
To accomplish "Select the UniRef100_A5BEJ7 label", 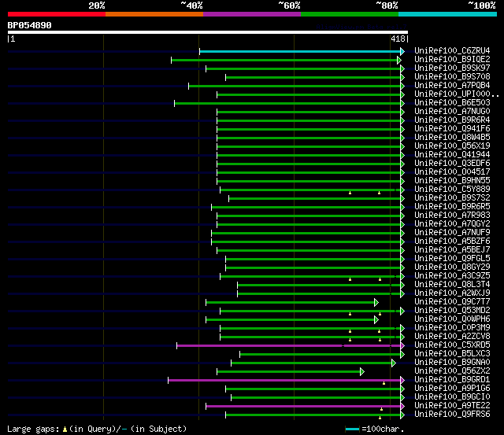I will 452,250.
